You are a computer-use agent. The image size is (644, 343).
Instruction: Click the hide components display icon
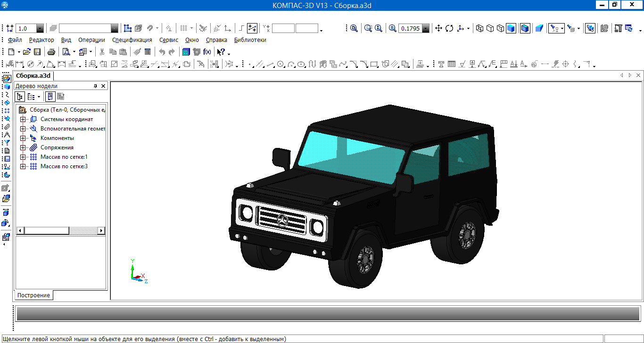[571, 28]
